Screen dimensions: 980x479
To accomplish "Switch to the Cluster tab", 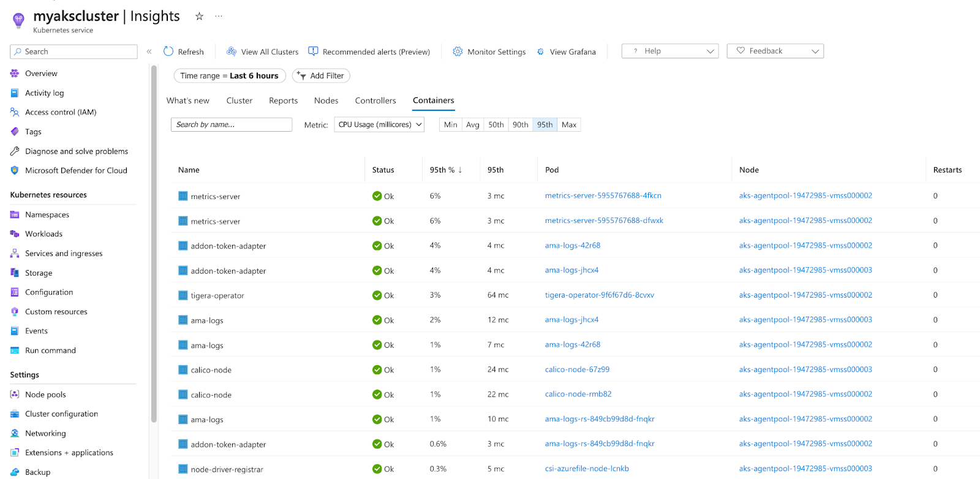I will 239,100.
